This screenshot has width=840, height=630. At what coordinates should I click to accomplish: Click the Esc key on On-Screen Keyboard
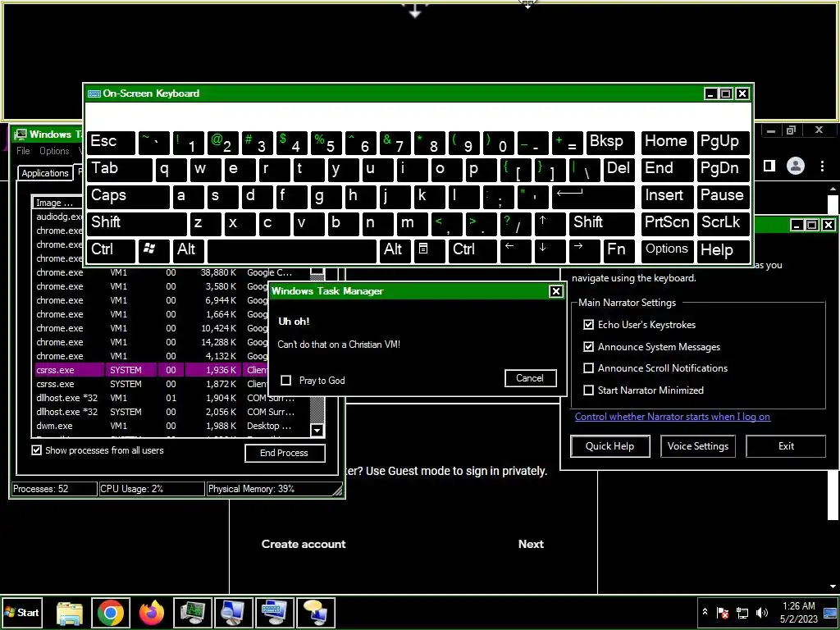click(111, 143)
